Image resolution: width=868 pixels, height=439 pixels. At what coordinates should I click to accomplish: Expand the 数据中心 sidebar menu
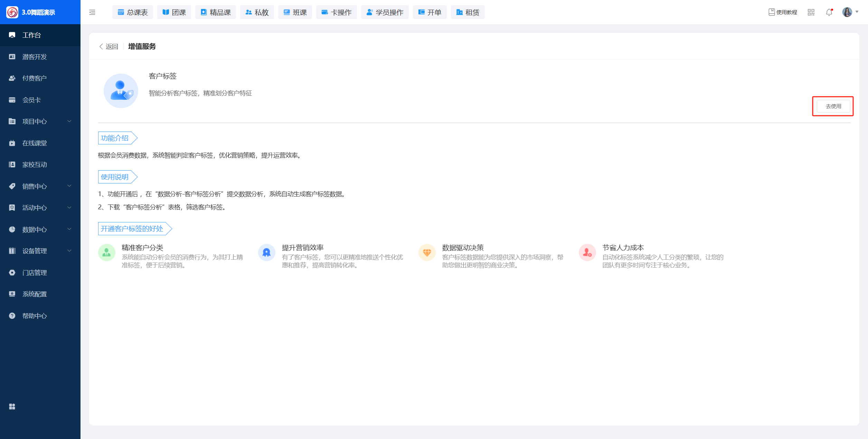[x=35, y=229]
